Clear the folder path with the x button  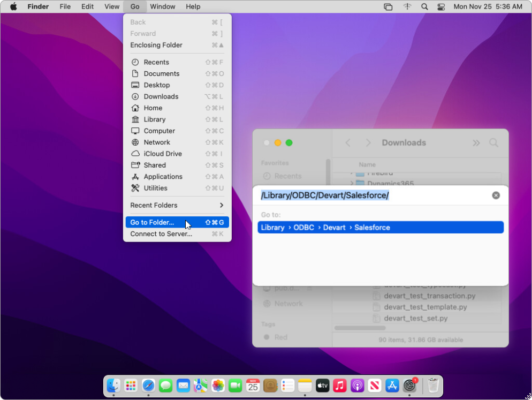(496, 195)
